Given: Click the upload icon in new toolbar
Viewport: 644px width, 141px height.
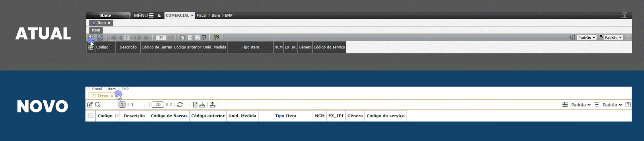Looking at the screenshot, I should point(213,105).
